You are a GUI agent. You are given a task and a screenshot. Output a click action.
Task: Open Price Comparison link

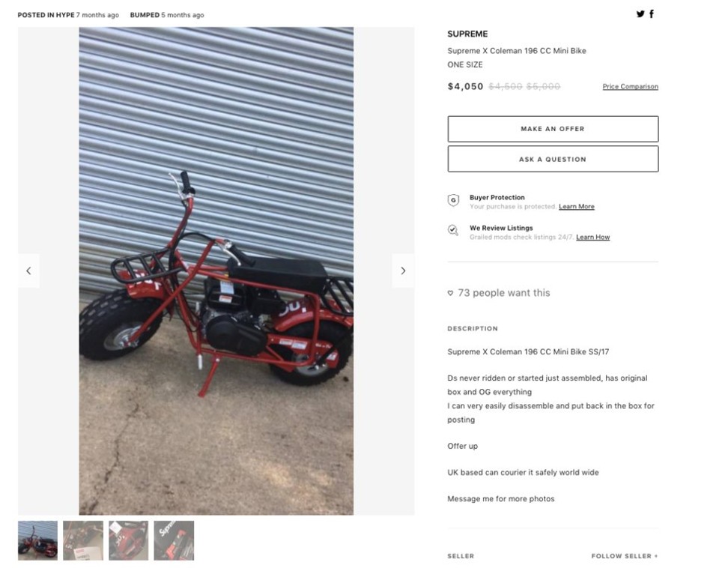(630, 86)
